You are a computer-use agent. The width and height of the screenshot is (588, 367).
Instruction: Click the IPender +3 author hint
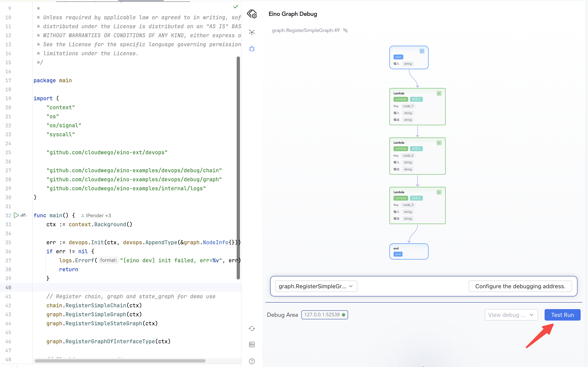click(x=96, y=216)
